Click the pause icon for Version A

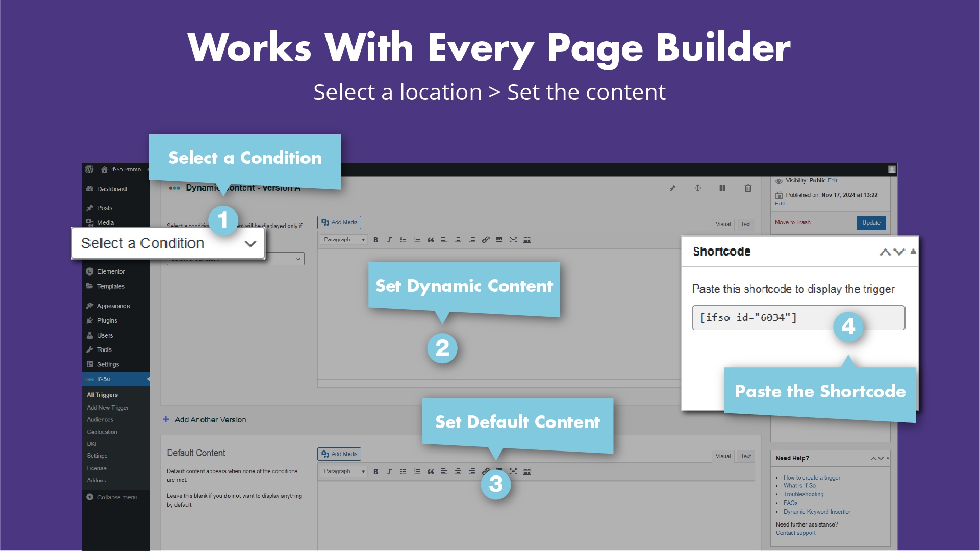click(x=722, y=188)
